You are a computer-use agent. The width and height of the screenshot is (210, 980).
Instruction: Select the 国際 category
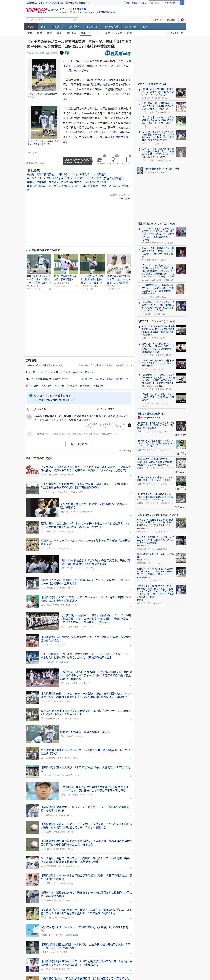[49, 33]
